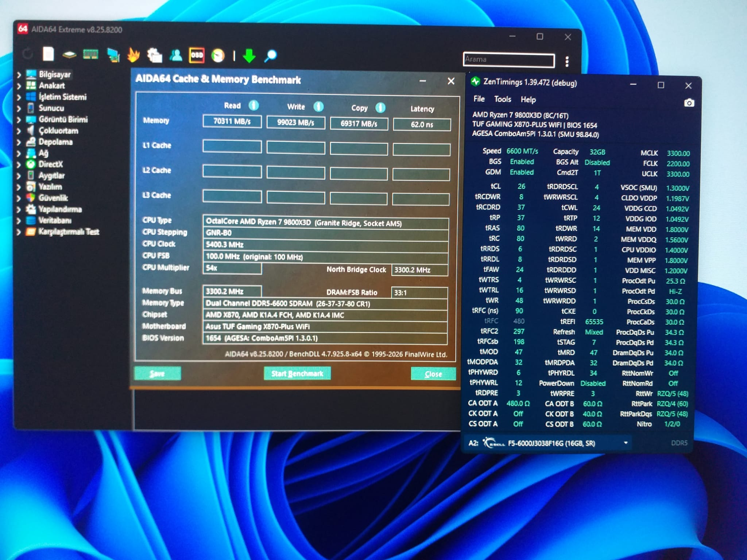Expand the Görüntü Birimi node arrow
This screenshot has height=560, width=747.
[19, 120]
